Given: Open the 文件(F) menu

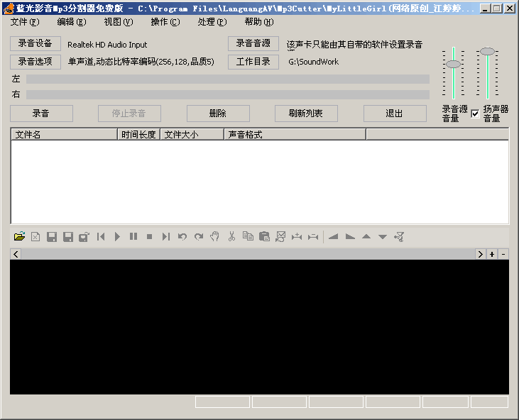Looking at the screenshot, I should coord(25,22).
